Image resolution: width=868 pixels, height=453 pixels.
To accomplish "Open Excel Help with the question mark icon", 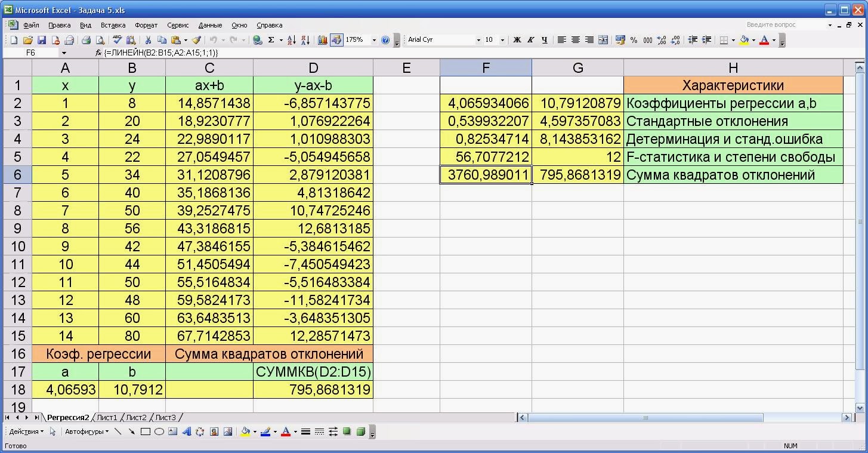I will click(x=385, y=40).
